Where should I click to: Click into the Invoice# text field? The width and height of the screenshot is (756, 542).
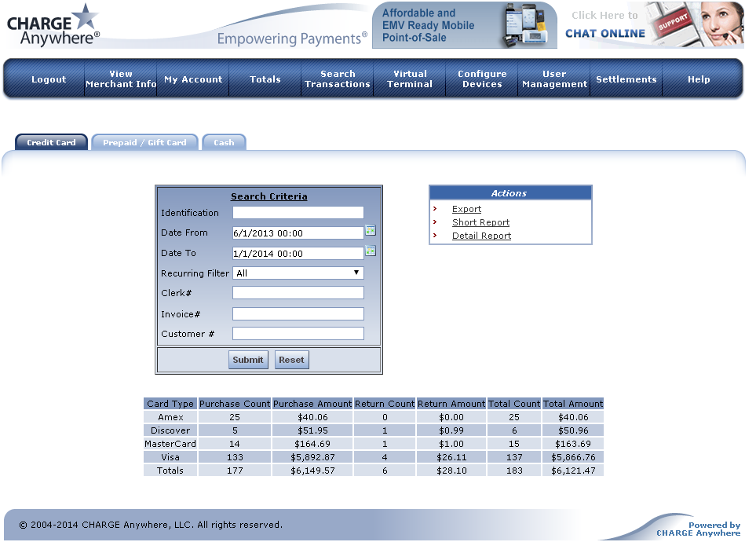[298, 314]
